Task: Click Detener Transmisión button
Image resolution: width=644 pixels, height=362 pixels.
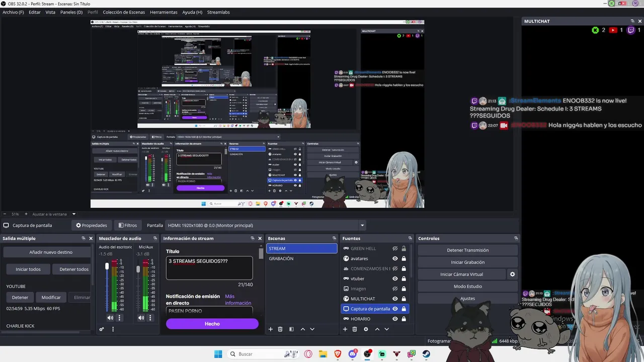Action: pos(467,250)
